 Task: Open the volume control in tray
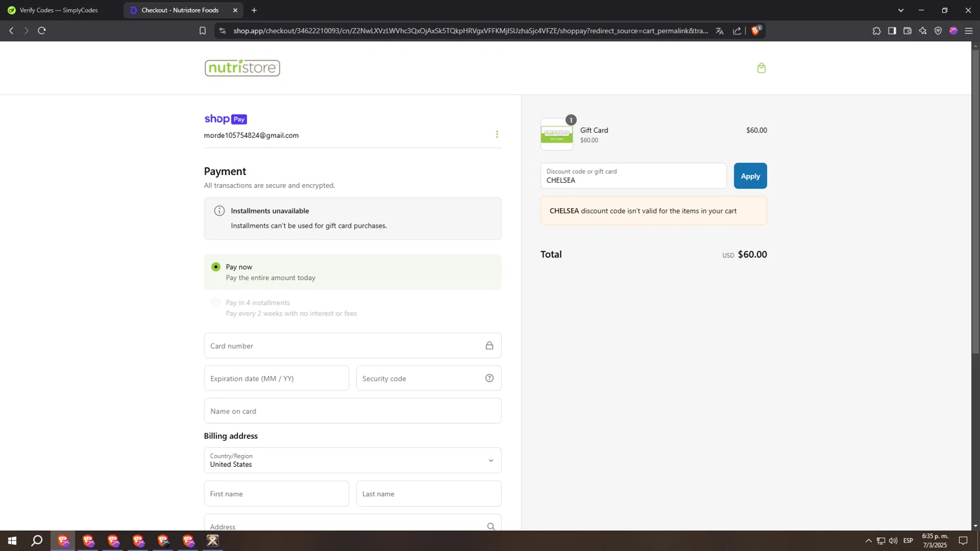tap(893, 541)
